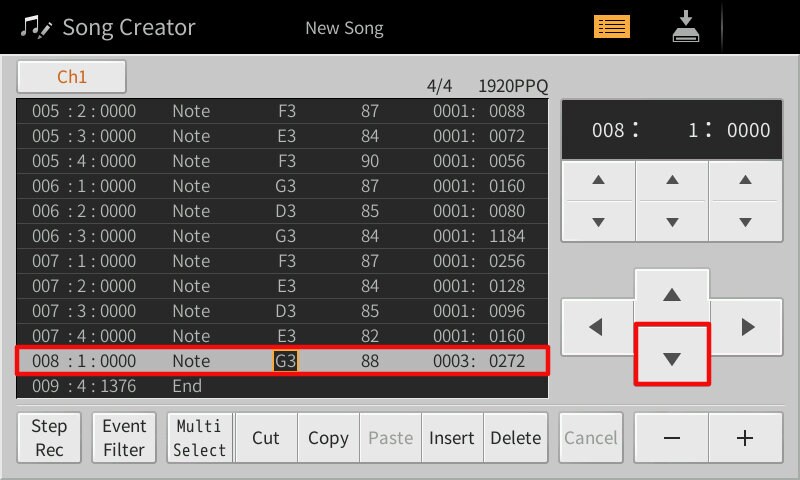Increase the beat value with up arrow

[672, 180]
